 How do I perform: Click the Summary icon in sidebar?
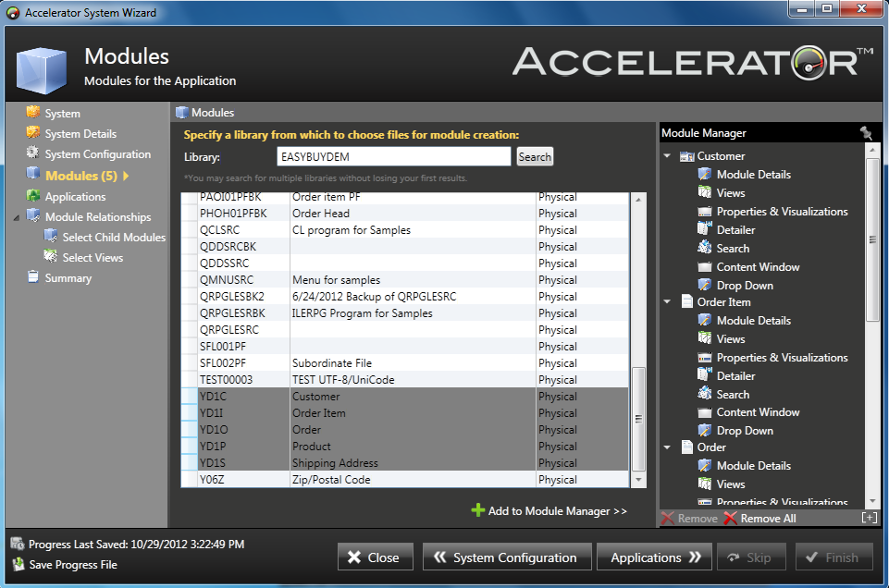click(x=33, y=277)
